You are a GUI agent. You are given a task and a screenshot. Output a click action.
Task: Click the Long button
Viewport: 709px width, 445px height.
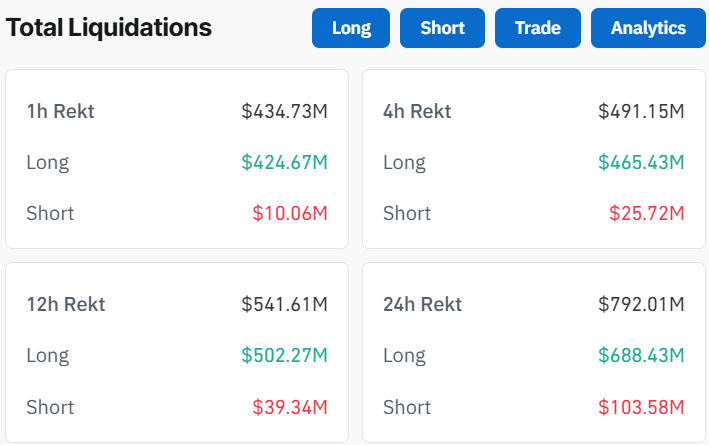pyautogui.click(x=351, y=28)
